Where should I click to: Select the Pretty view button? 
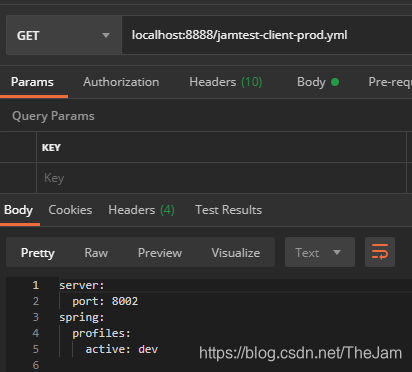[38, 253]
